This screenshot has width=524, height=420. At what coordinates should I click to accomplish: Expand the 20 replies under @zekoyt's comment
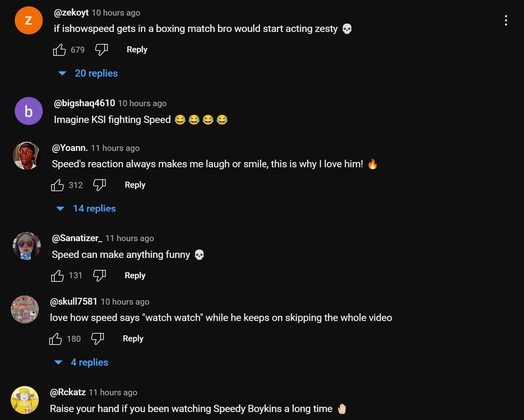tap(96, 73)
